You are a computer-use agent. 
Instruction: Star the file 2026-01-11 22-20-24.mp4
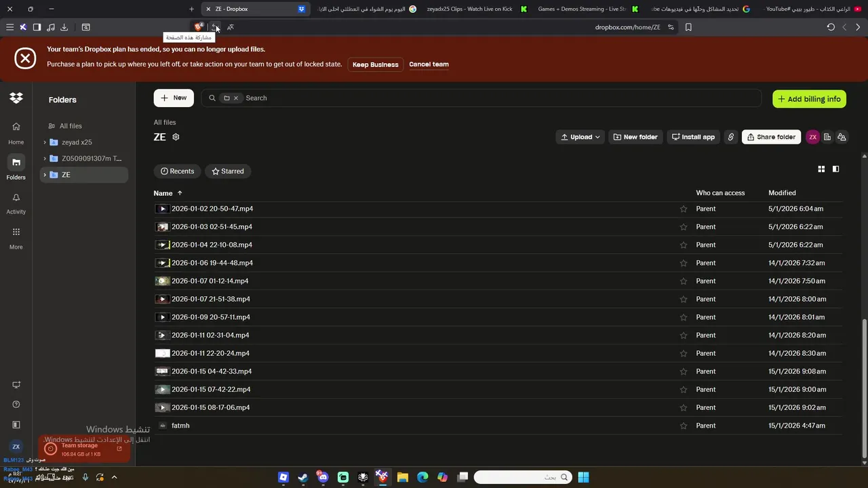(x=684, y=353)
